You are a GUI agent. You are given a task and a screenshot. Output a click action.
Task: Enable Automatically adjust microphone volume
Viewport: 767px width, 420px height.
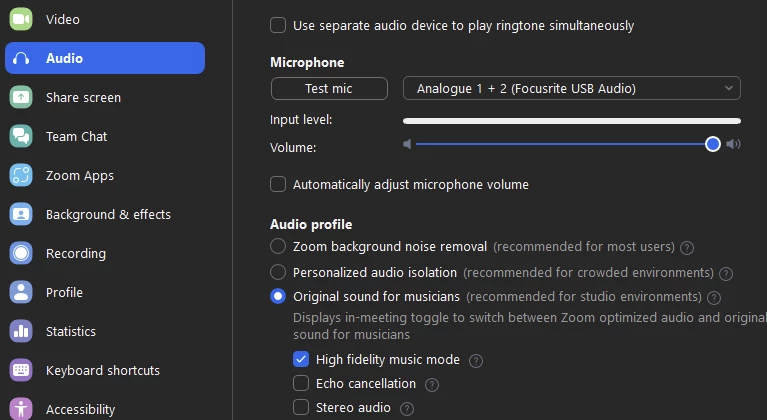coord(278,184)
